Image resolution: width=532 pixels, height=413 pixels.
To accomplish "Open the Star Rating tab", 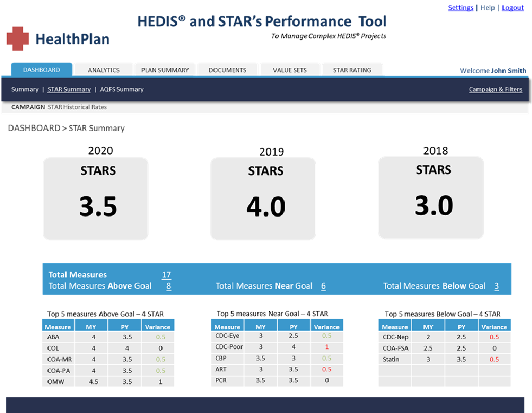I will 352,70.
